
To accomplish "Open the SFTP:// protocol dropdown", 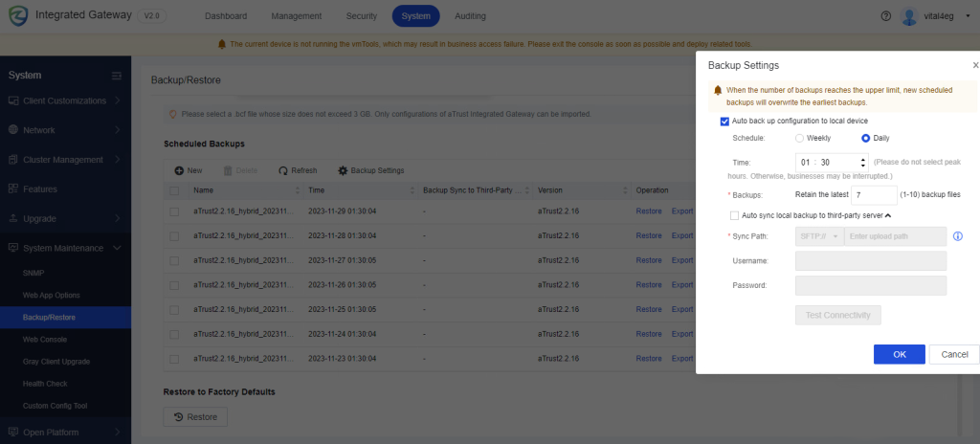I will click(819, 236).
